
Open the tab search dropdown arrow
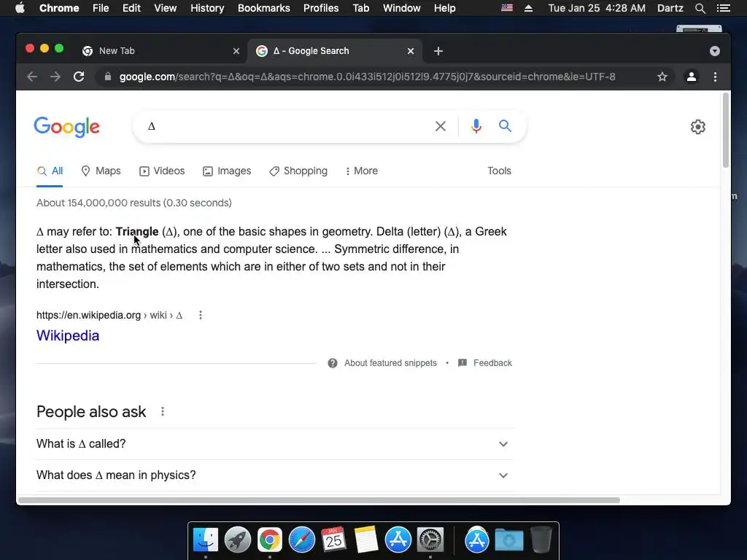pos(715,51)
